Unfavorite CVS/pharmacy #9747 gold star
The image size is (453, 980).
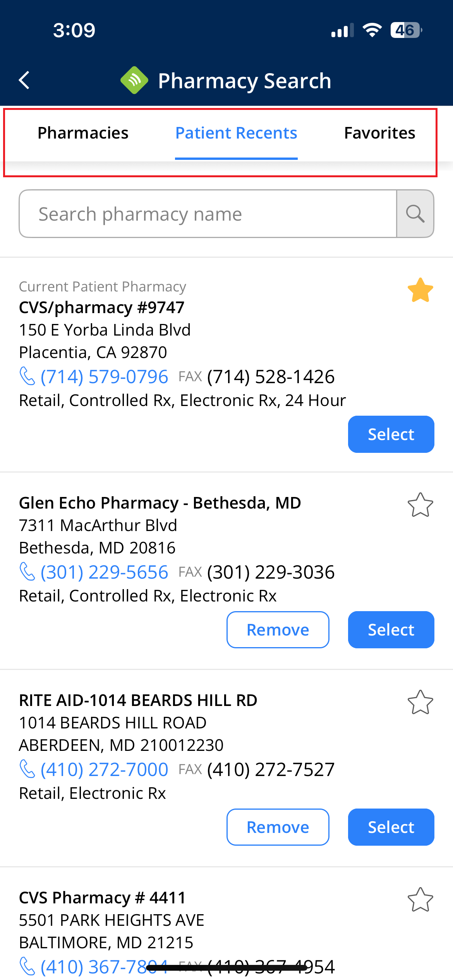tap(420, 290)
